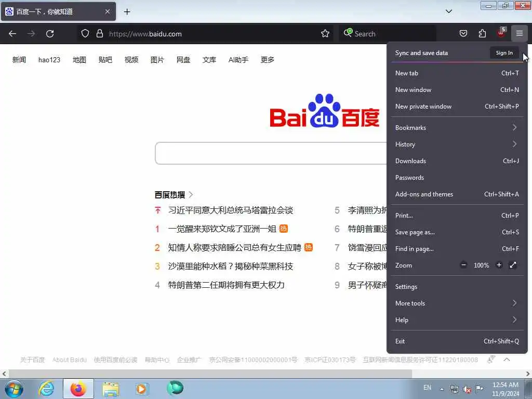The image size is (532, 399).
Task: Open the 图片 navigation link
Action: click(x=157, y=60)
